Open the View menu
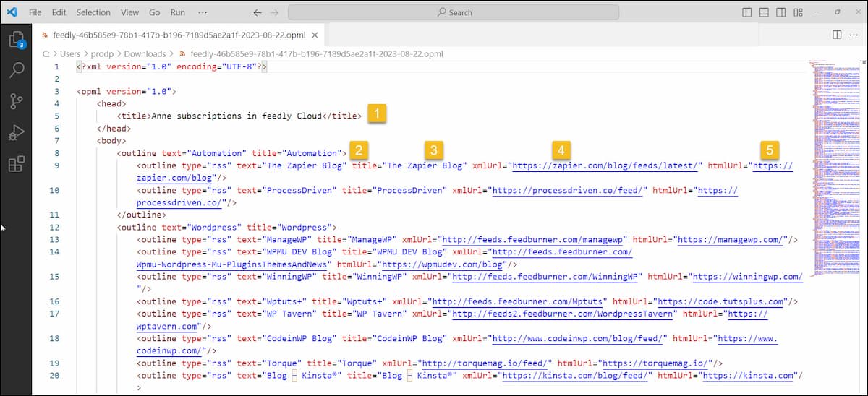The image size is (868, 396). (129, 12)
